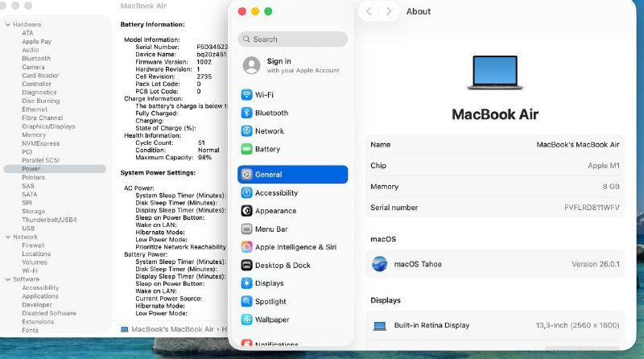Select ATA in the Hardware list
This screenshot has height=359, width=644.
click(x=27, y=33)
